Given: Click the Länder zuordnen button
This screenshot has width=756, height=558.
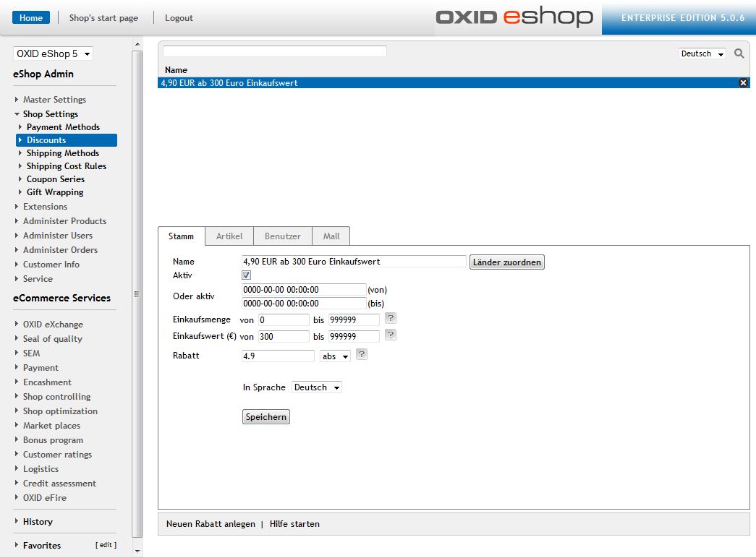Looking at the screenshot, I should coord(507,262).
